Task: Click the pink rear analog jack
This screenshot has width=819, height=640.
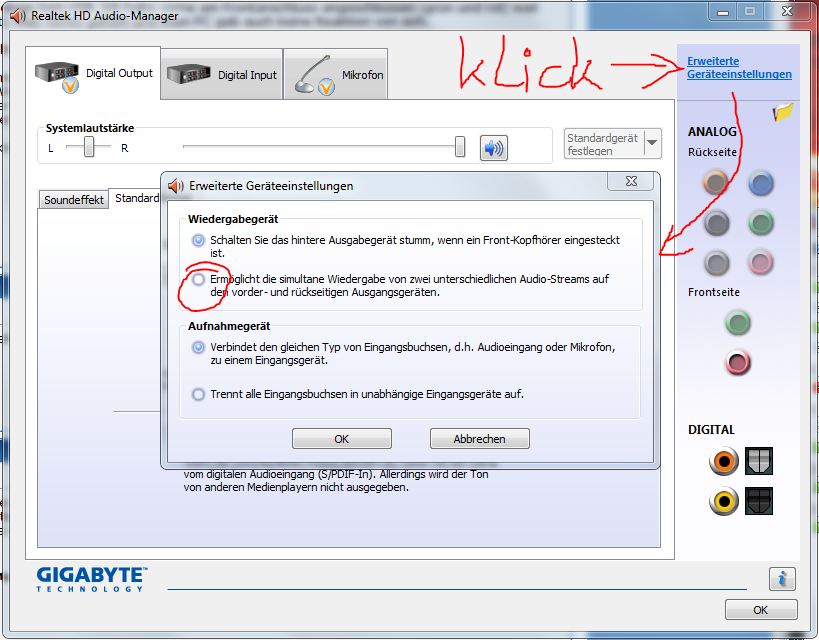Action: 760,263
